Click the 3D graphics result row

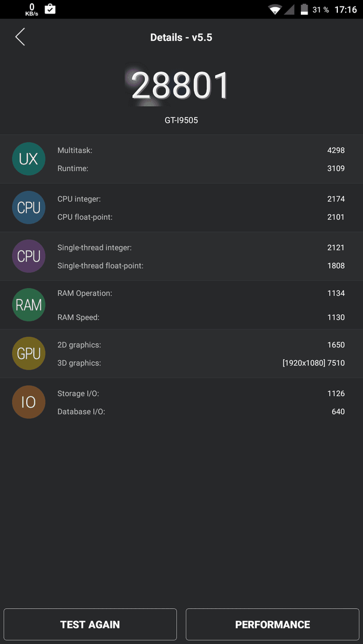(x=201, y=363)
